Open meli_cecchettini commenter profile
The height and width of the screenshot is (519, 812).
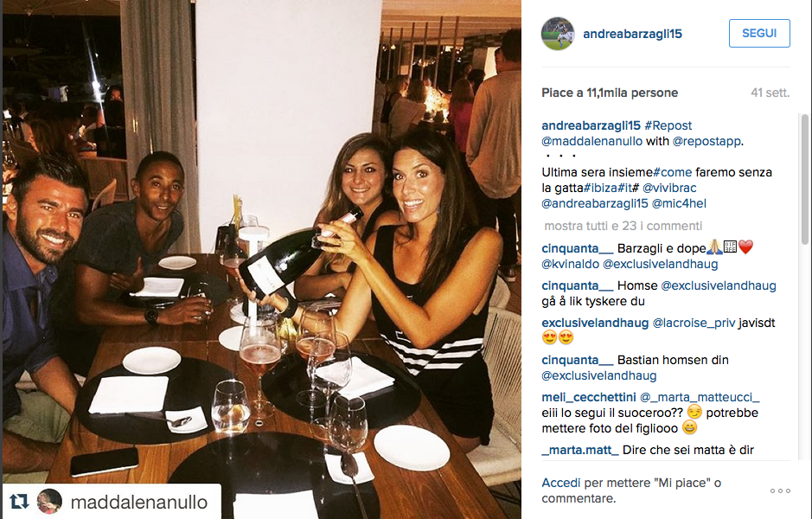589,397
